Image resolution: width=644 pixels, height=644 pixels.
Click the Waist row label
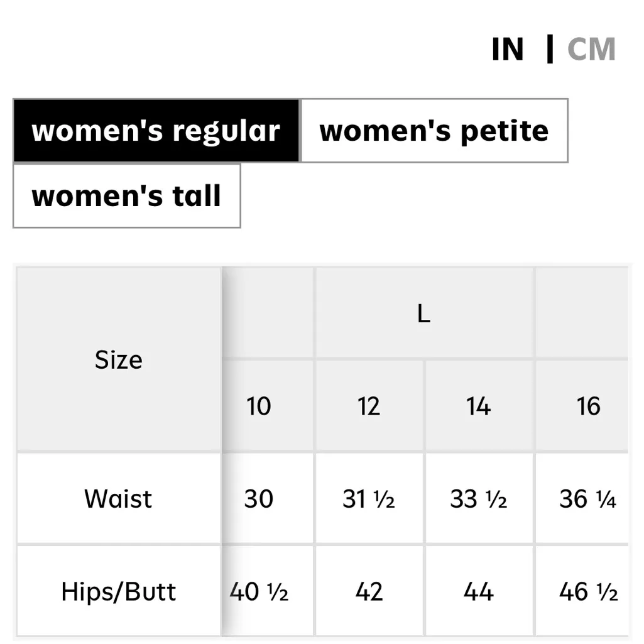[118, 499]
